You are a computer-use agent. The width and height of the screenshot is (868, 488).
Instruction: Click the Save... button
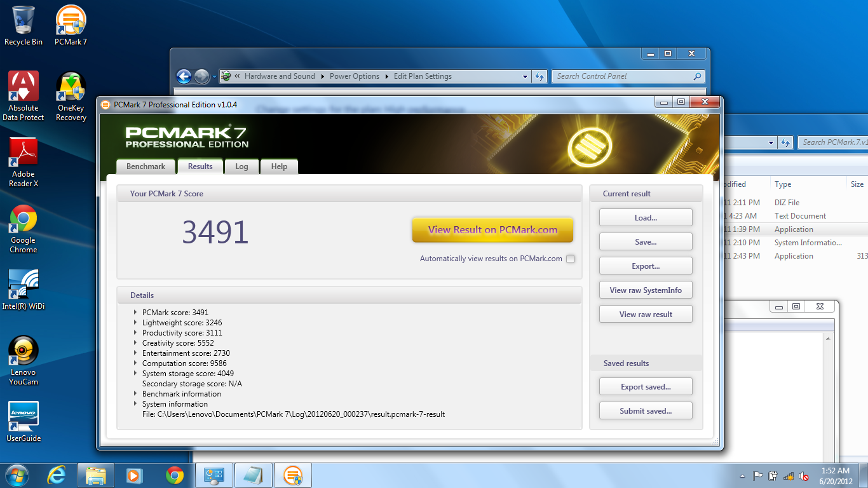(x=646, y=242)
